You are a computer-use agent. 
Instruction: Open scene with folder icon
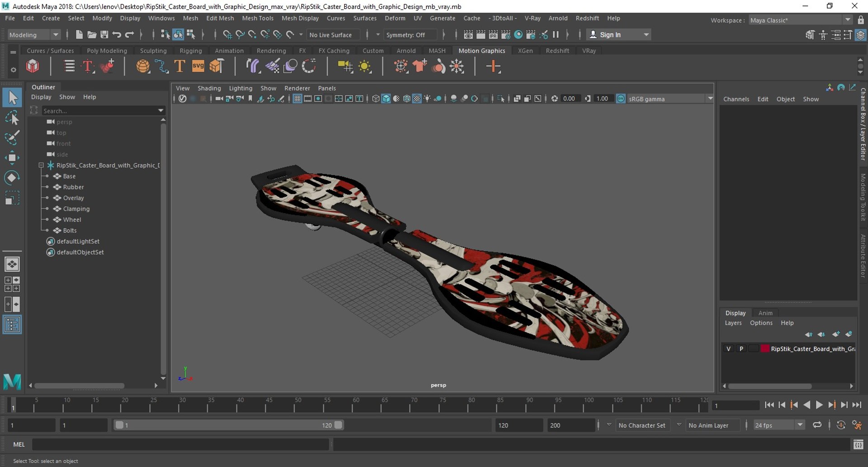(92, 34)
